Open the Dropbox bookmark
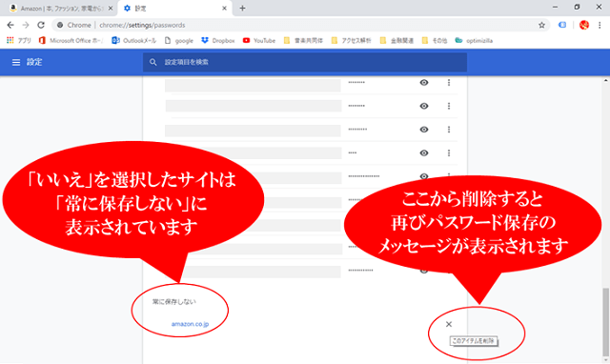The image size is (610, 364). (x=218, y=40)
